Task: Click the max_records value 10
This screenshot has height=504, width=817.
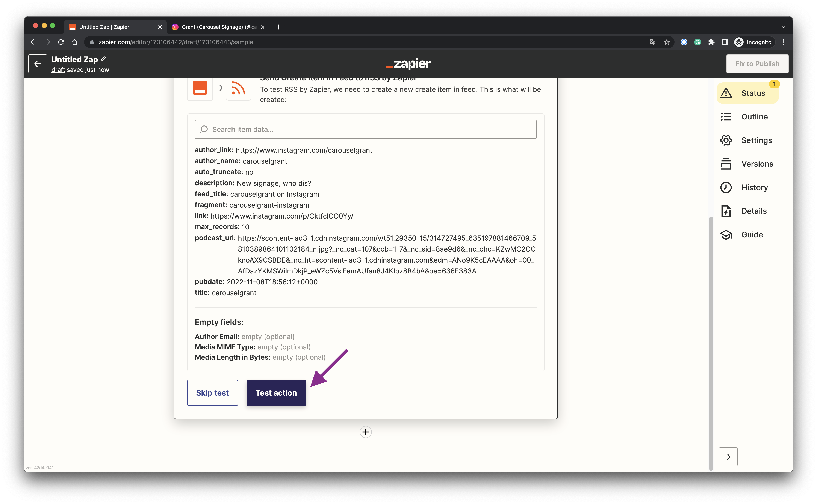Action: click(245, 227)
